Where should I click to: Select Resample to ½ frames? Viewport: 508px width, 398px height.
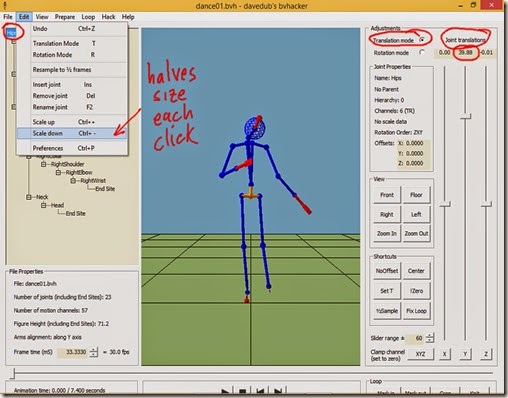(72, 70)
